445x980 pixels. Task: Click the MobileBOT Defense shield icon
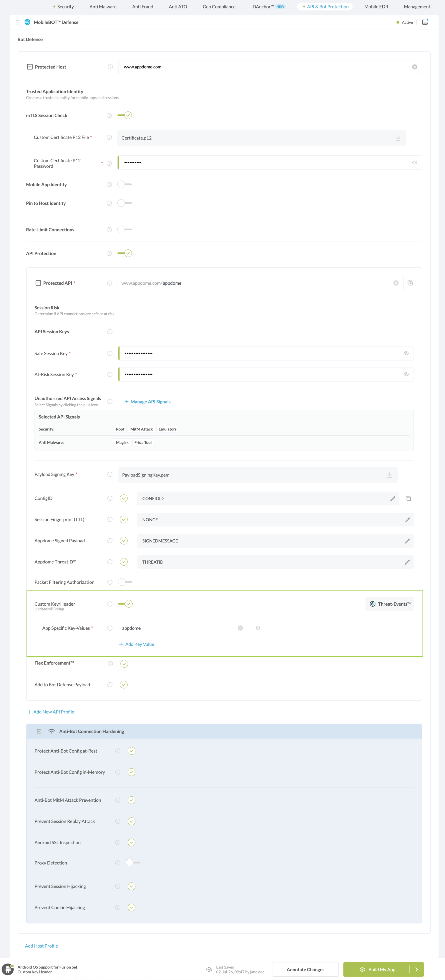[27, 22]
